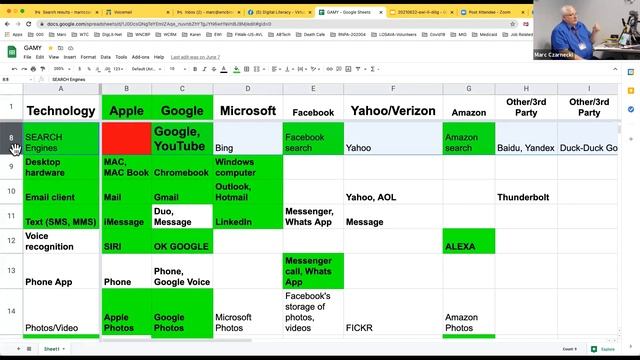Select column D header

[248, 89]
